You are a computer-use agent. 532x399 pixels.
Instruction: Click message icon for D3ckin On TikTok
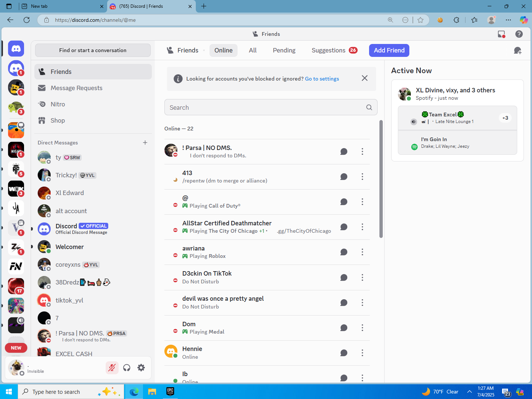tap(344, 277)
